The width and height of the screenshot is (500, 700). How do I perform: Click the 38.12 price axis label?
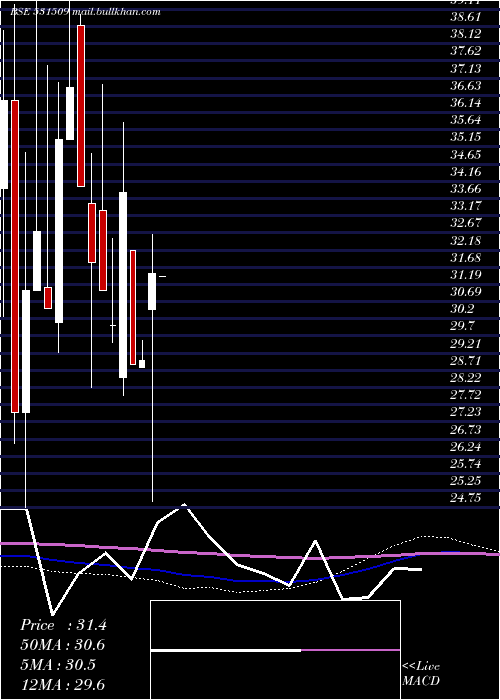pos(466,34)
